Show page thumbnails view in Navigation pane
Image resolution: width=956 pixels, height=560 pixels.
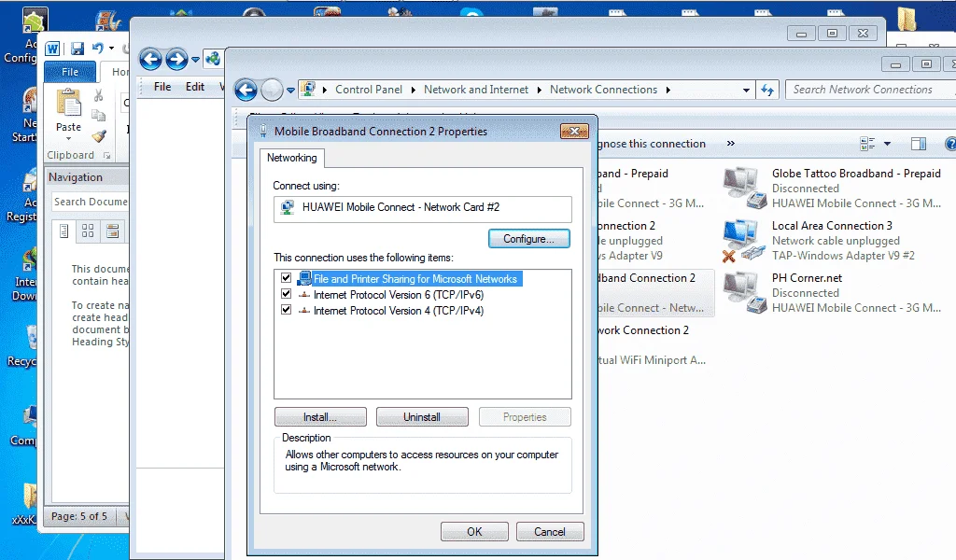(88, 231)
